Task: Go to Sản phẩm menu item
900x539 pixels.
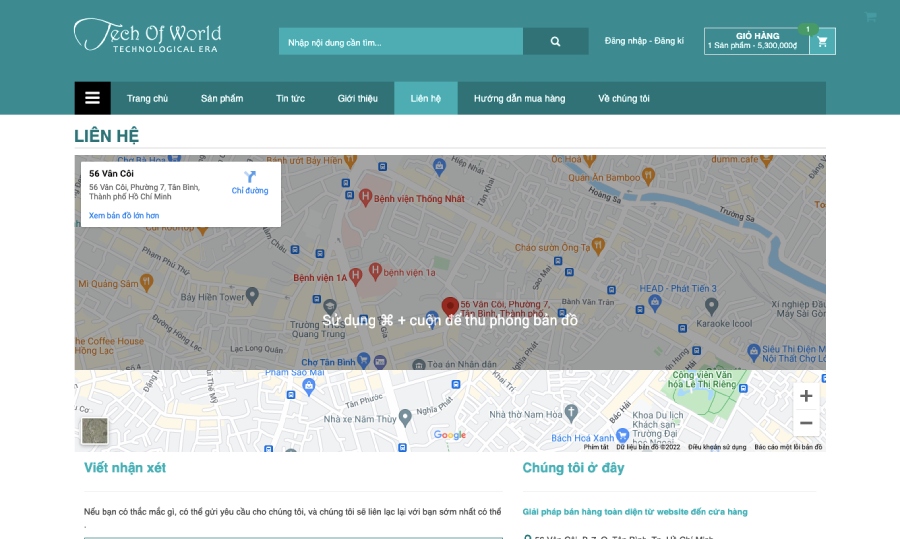Action: coord(222,98)
